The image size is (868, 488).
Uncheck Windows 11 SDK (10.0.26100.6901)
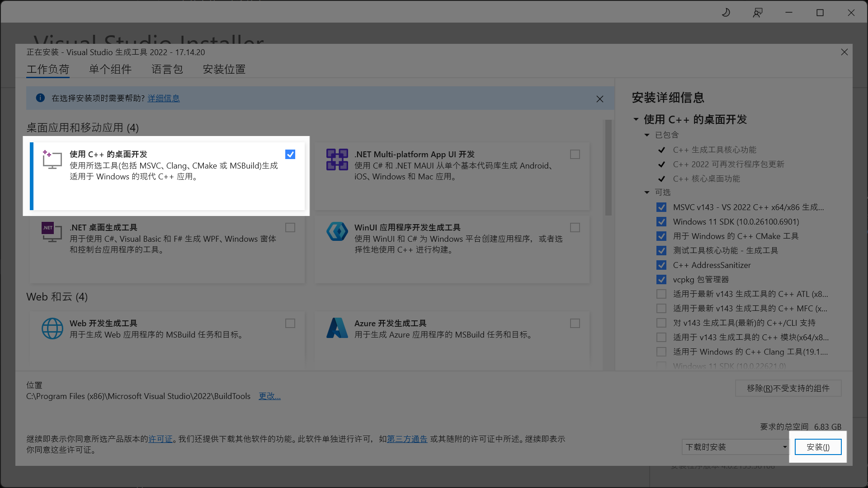[661, 222]
